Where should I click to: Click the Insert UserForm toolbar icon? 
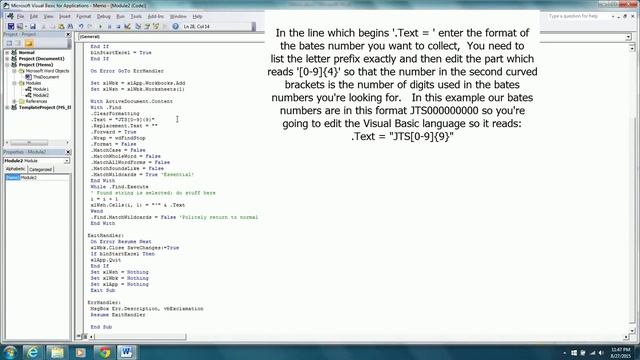click(19, 26)
